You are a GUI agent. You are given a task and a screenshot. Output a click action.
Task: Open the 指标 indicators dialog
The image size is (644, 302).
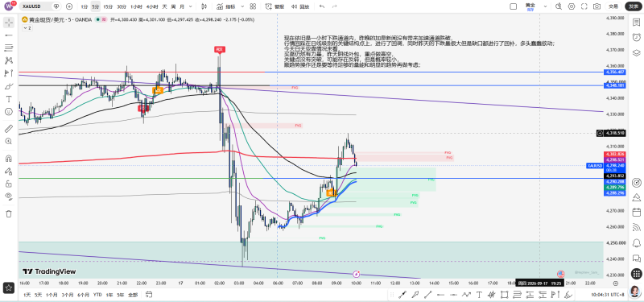coord(225,6)
